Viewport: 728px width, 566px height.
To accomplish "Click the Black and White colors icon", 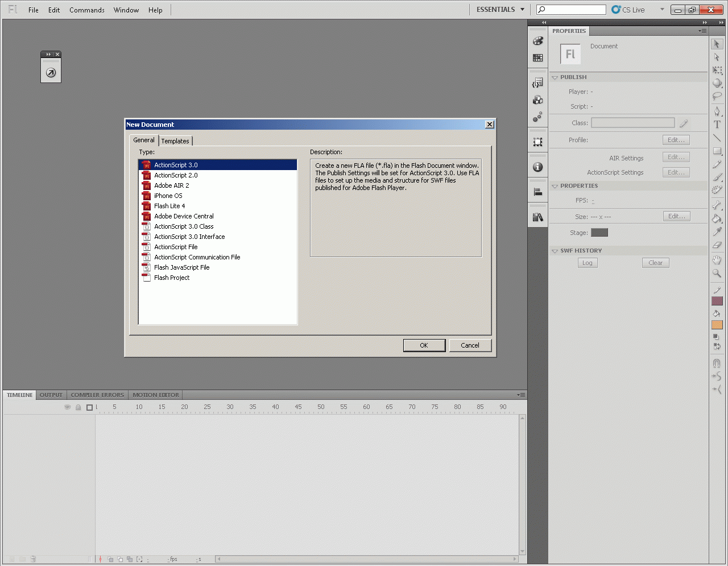I will point(717,336).
